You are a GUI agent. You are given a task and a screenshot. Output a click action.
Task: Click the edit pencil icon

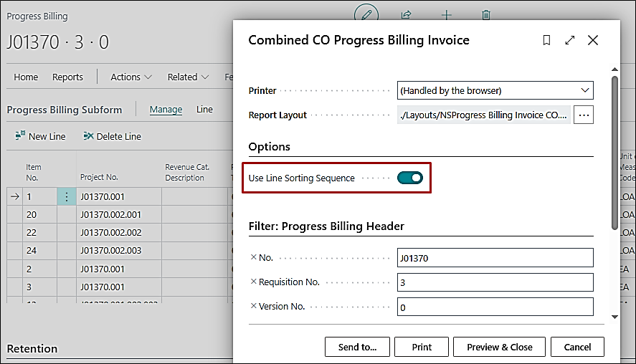pos(366,14)
